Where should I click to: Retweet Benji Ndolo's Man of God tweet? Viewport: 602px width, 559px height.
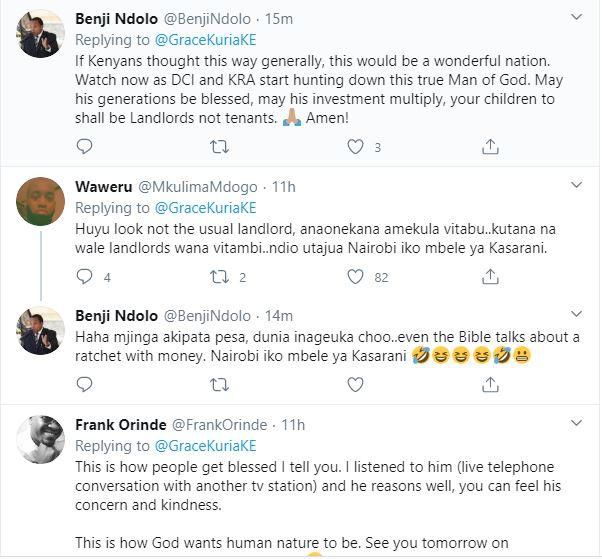click(220, 147)
